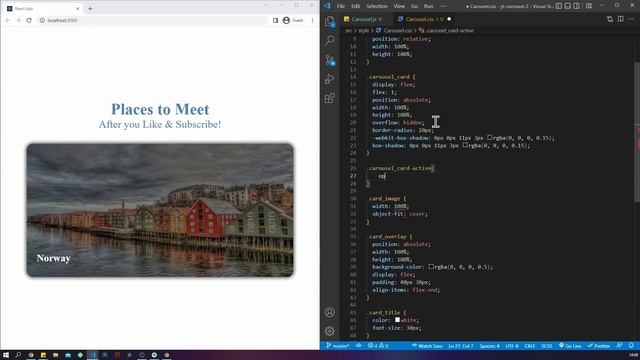
Task: Change indentation via Spaces: 4
Action: (489, 346)
